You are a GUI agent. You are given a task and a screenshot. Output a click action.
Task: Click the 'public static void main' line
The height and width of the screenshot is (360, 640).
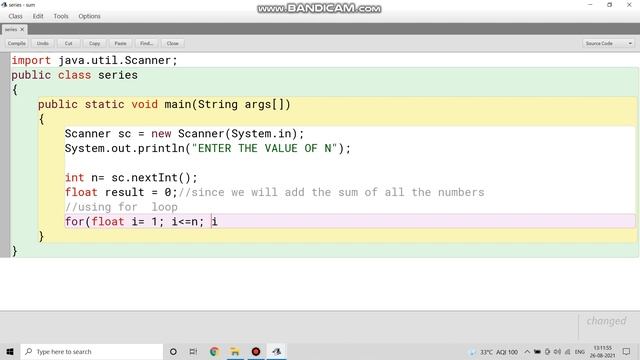pos(164,104)
